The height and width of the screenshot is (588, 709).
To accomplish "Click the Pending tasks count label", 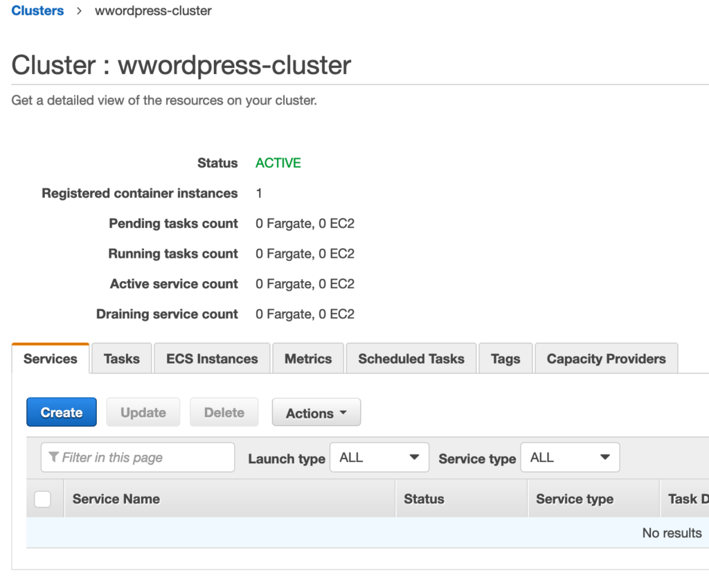I will pos(173,224).
